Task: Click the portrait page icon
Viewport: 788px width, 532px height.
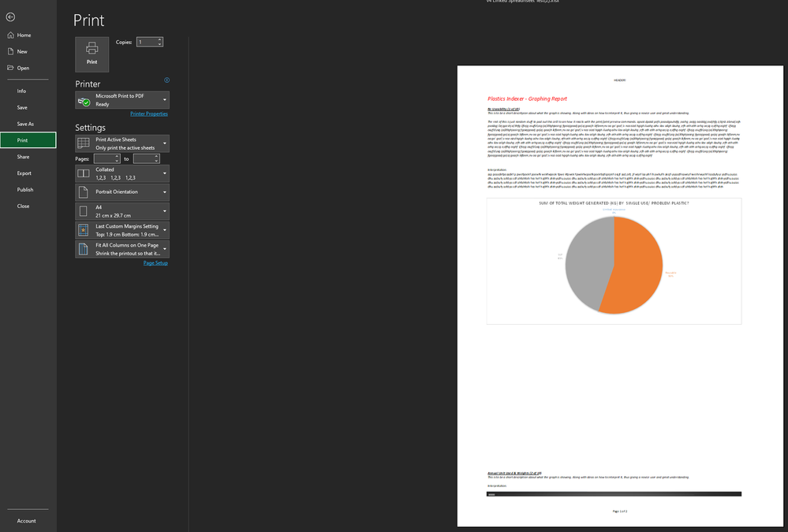Action: click(x=84, y=192)
